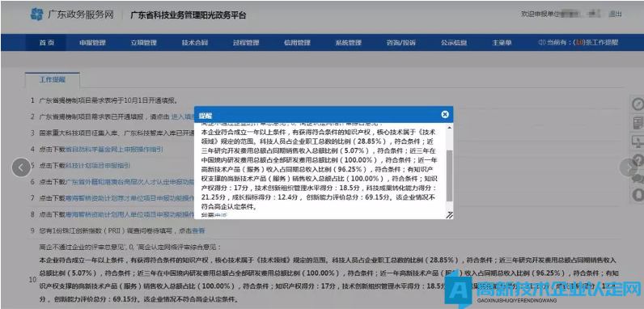The height and width of the screenshot is (309, 644).
Task: Select the 工作提醒 tab
Action: 53,80
